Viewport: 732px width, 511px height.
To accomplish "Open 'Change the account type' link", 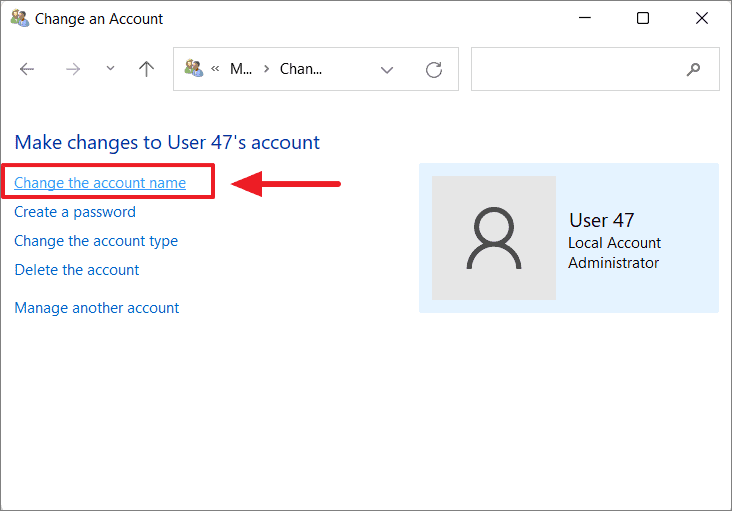I will tap(96, 241).
